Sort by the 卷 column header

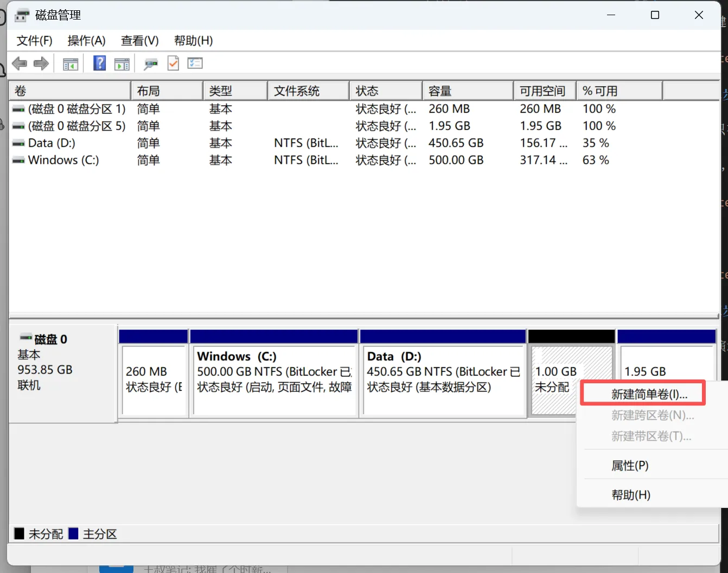point(70,91)
